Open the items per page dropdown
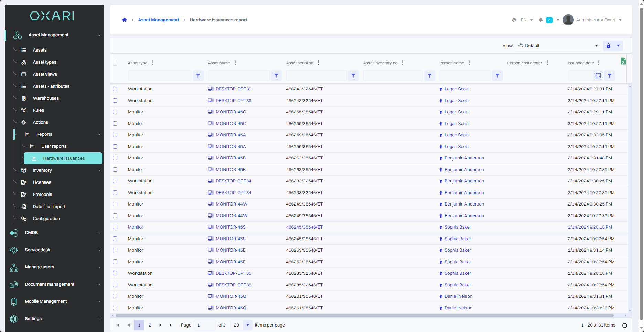 tap(247, 325)
